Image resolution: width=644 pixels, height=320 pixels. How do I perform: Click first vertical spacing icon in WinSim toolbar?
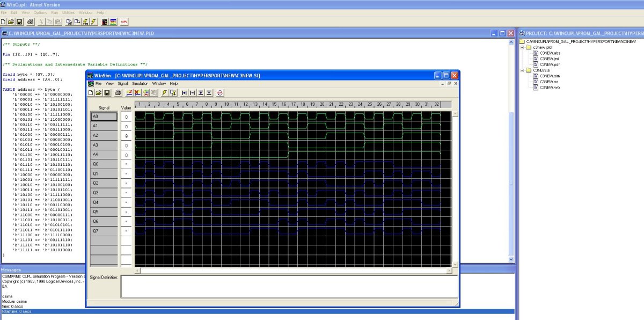(201, 93)
